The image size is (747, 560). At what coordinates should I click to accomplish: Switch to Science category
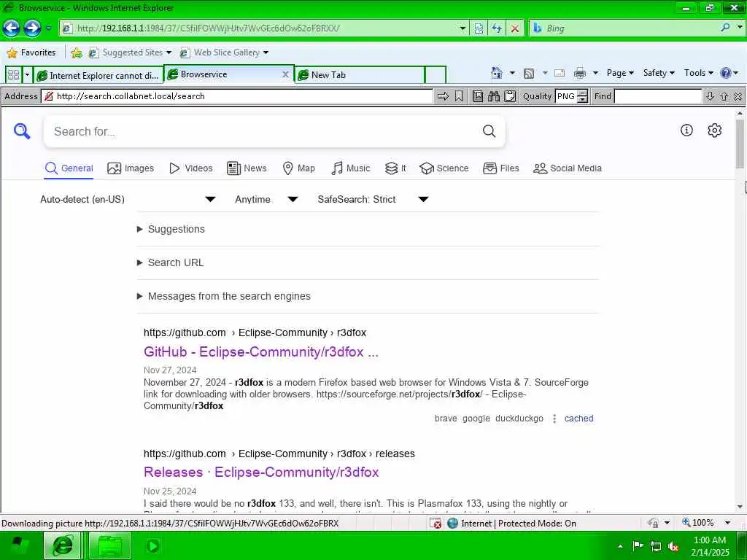(444, 168)
